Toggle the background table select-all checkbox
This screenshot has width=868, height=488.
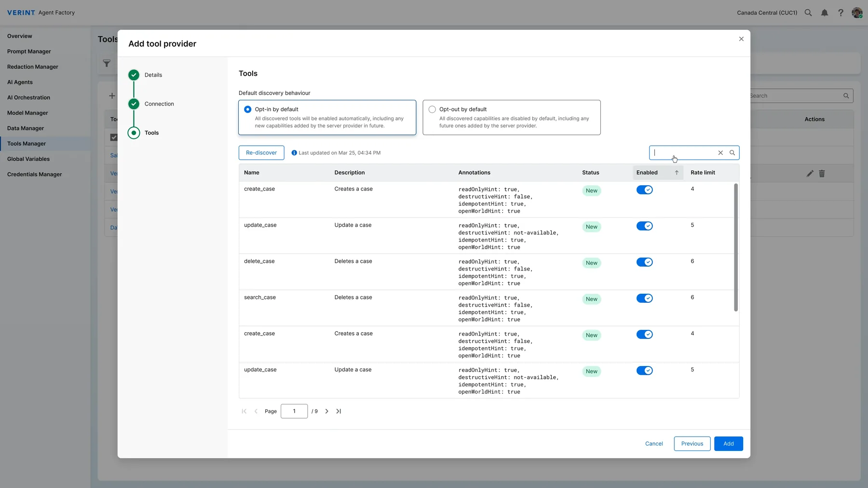click(x=114, y=137)
